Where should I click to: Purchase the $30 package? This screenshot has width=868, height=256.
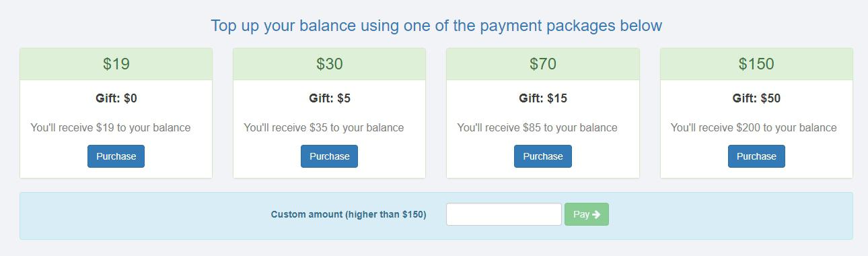pos(329,156)
